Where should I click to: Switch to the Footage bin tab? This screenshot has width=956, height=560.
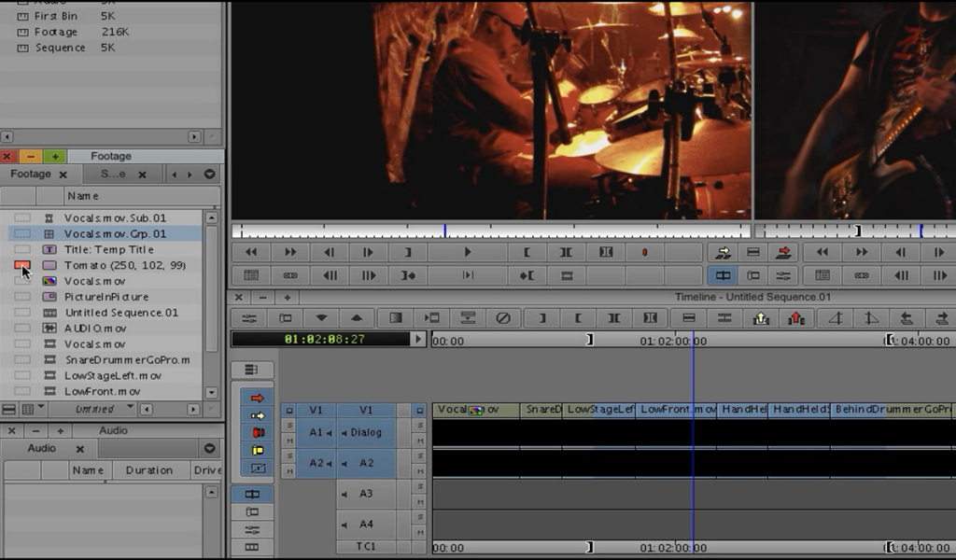tap(31, 175)
